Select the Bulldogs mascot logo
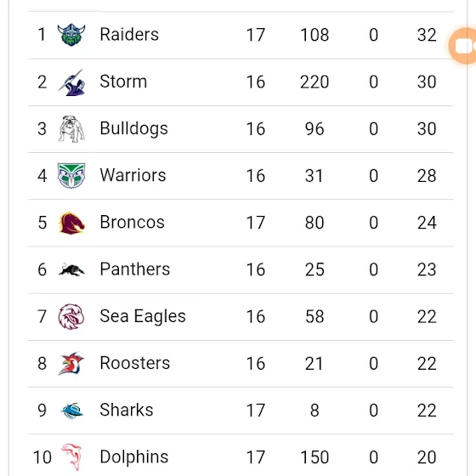Screen dimensions: 476x476 click(x=71, y=129)
